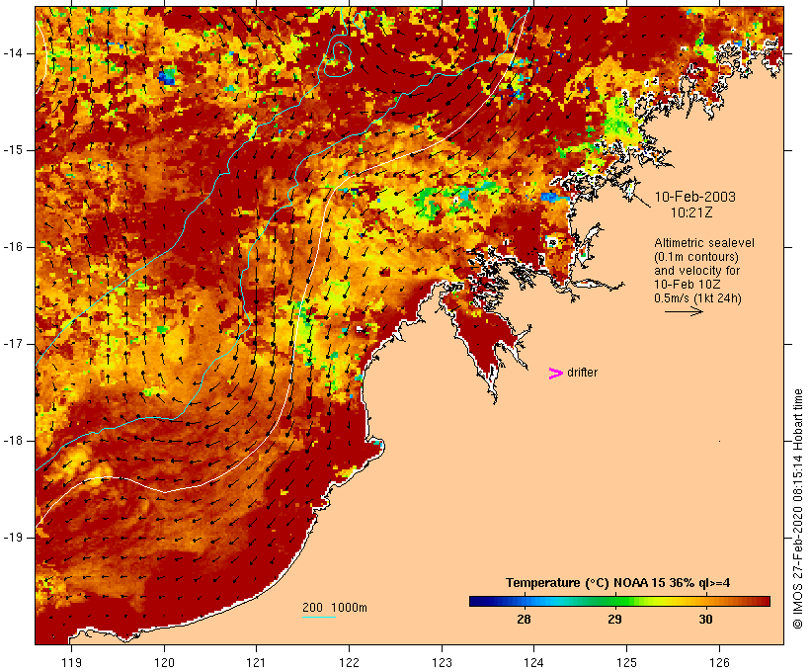Click the longitude axis label '119'
Viewport: 810px width, 672px height.
[71, 662]
